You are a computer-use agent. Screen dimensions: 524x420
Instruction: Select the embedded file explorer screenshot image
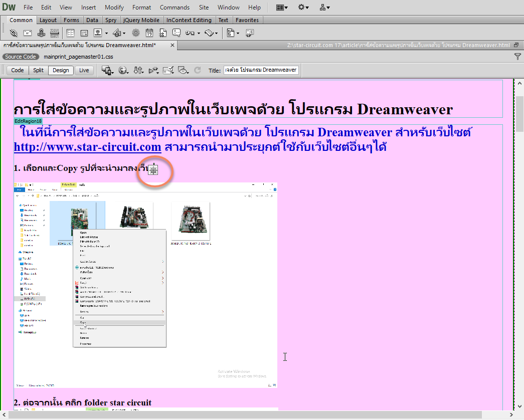tap(146, 285)
